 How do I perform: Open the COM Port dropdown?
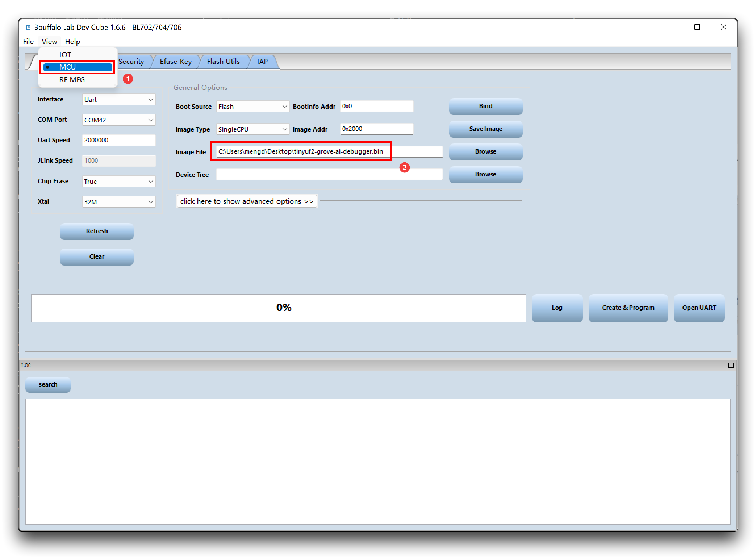pos(119,120)
